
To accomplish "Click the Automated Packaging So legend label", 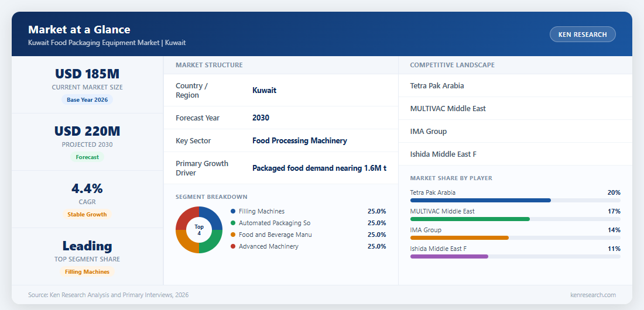I will 275,223.
